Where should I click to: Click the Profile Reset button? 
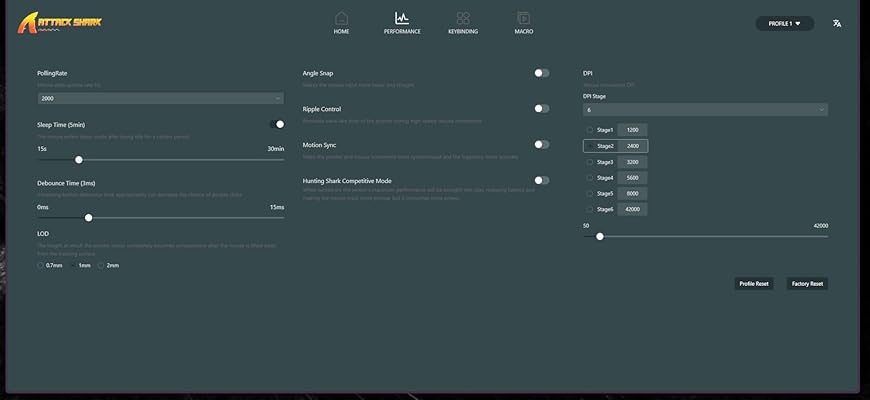point(754,283)
